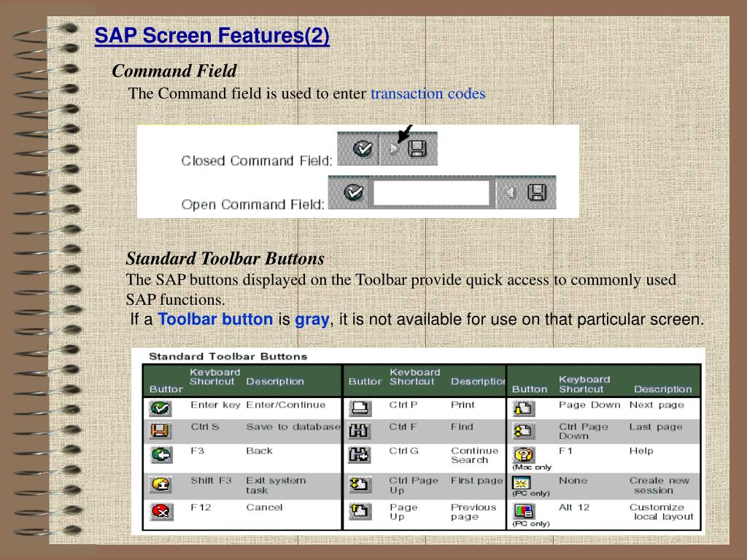Click the 'Ctrl P' shortcut cell
Screen dimensions: 747x560
pos(403,405)
